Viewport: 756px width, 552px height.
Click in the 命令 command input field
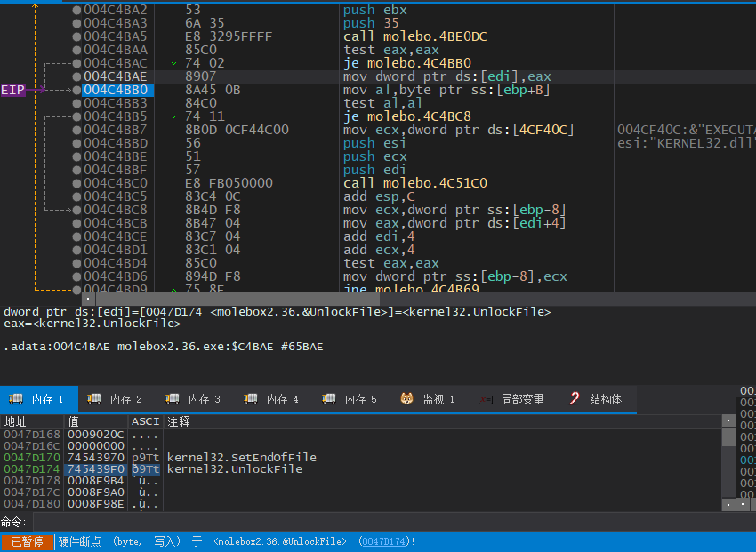coord(374,522)
